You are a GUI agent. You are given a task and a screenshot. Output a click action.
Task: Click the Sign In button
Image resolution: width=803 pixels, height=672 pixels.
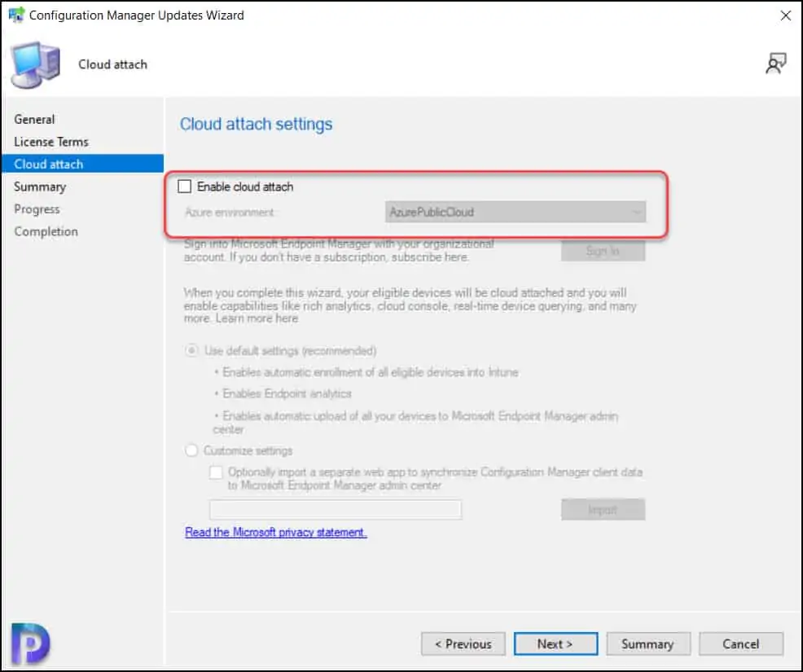603,251
